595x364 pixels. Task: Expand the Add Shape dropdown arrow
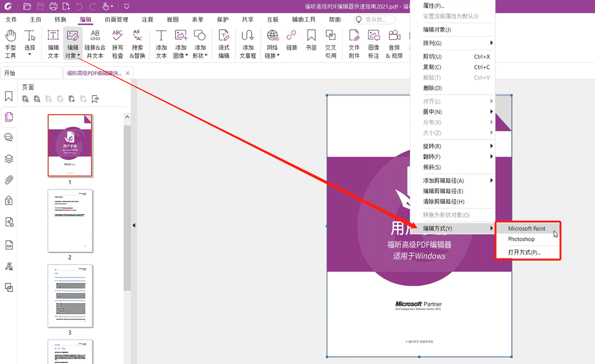[x=206, y=56]
